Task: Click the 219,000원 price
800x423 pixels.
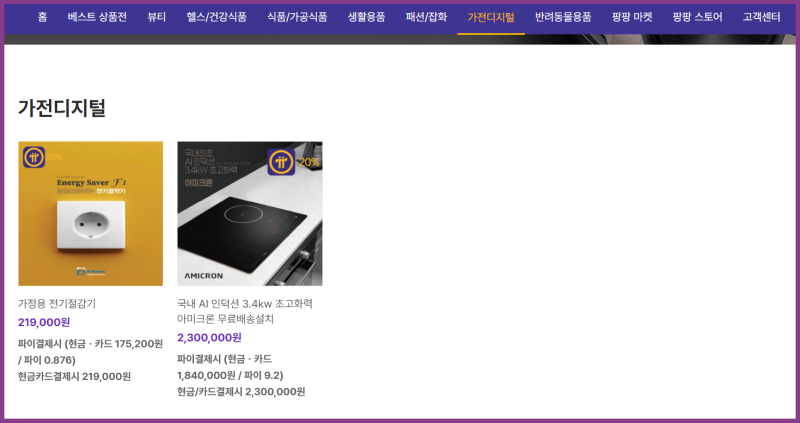Action: tap(44, 322)
